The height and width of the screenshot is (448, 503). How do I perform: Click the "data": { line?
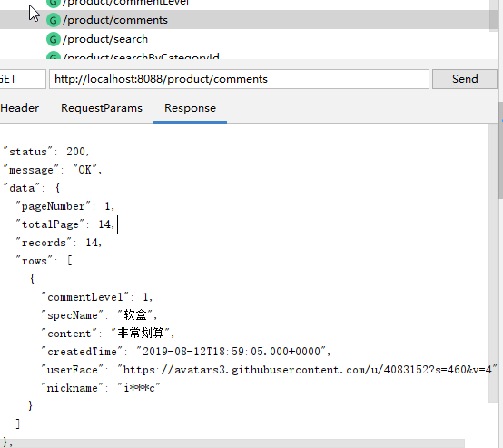[32, 188]
